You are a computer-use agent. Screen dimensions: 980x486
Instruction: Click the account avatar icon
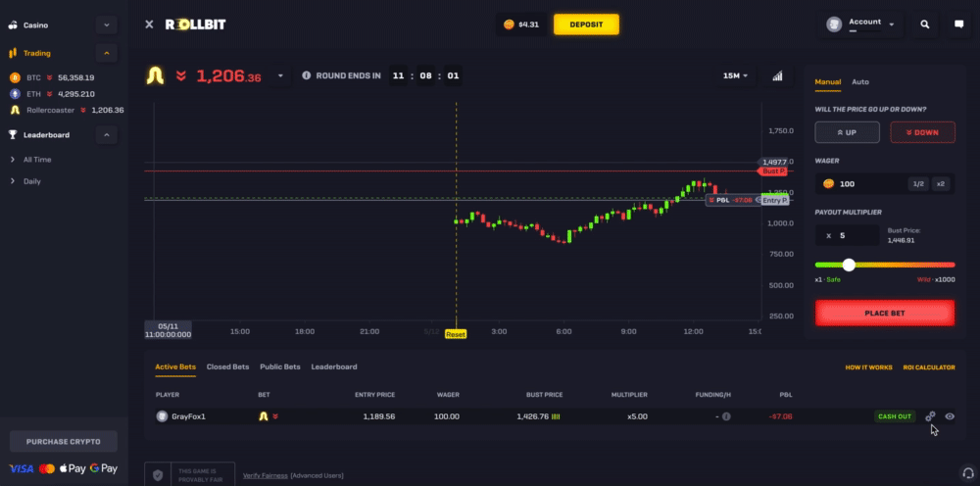[834, 24]
